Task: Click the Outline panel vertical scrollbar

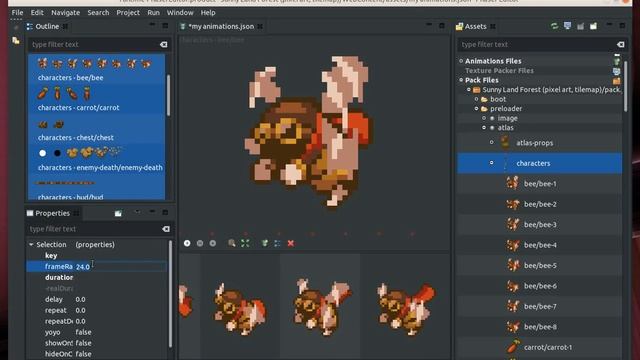Action: click(x=169, y=96)
